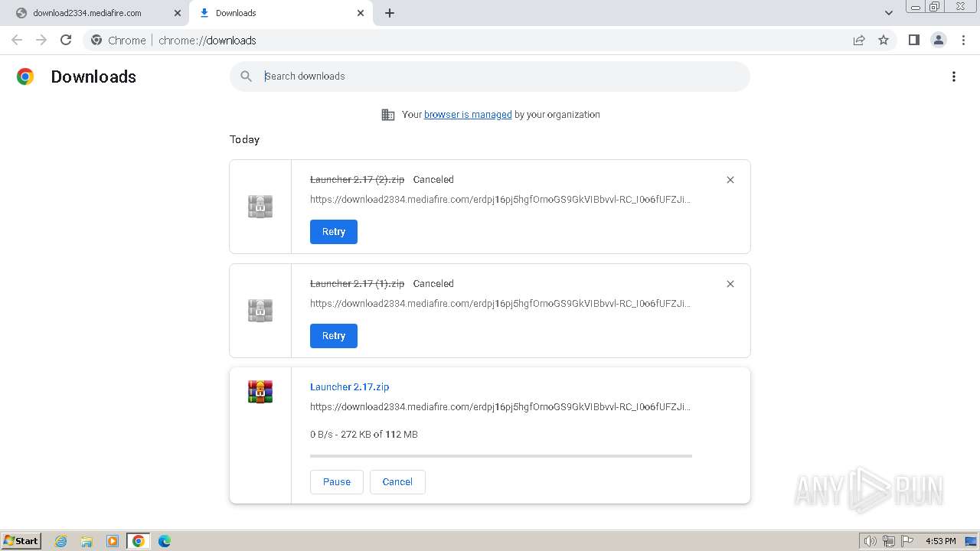Click the 'Today' date heading
The height and width of the screenshot is (551, 980).
tap(244, 140)
